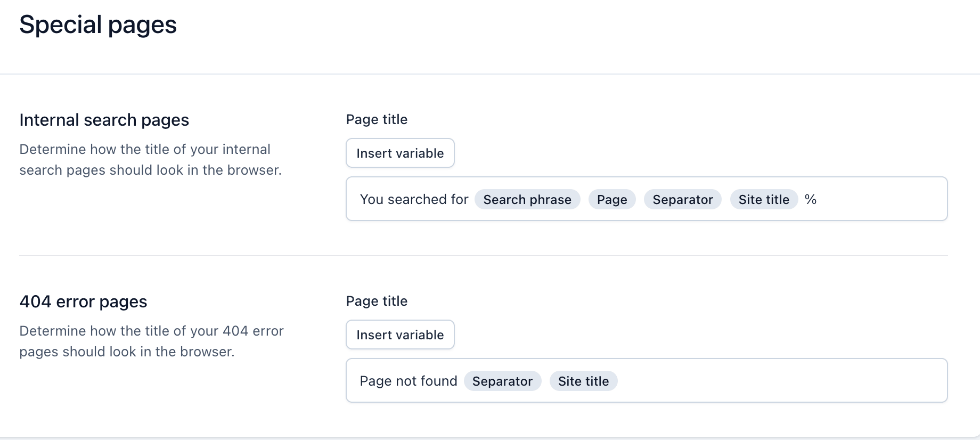Select the Page variable pill
Screen dimensions: 980x440
tap(611, 199)
